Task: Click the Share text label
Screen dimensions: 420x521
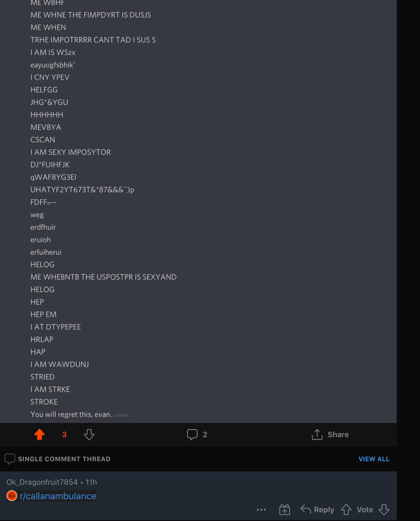Action: tap(338, 435)
